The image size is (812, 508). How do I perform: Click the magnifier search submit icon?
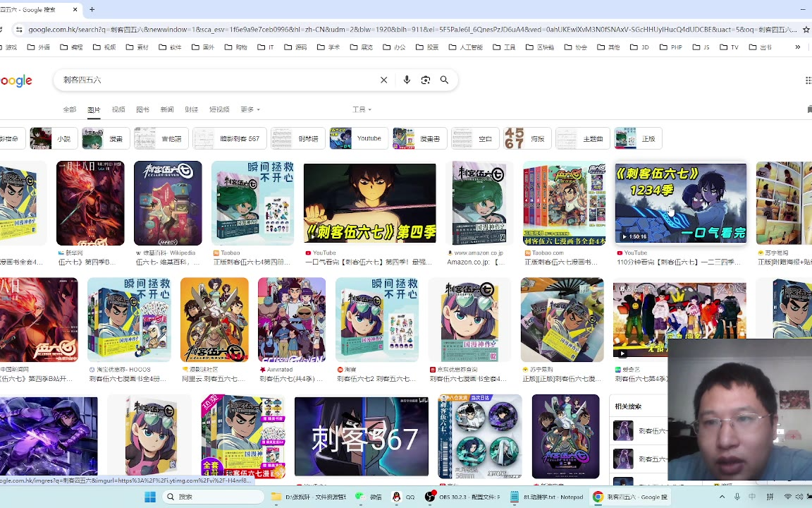coord(444,80)
